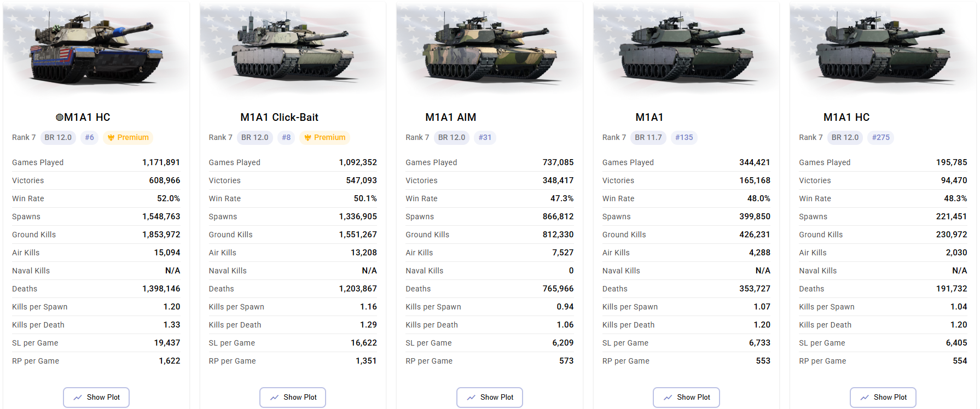Click chart icon in M1A1 AIM Show Plot button
Screen dimensions: 980x409
(471, 398)
